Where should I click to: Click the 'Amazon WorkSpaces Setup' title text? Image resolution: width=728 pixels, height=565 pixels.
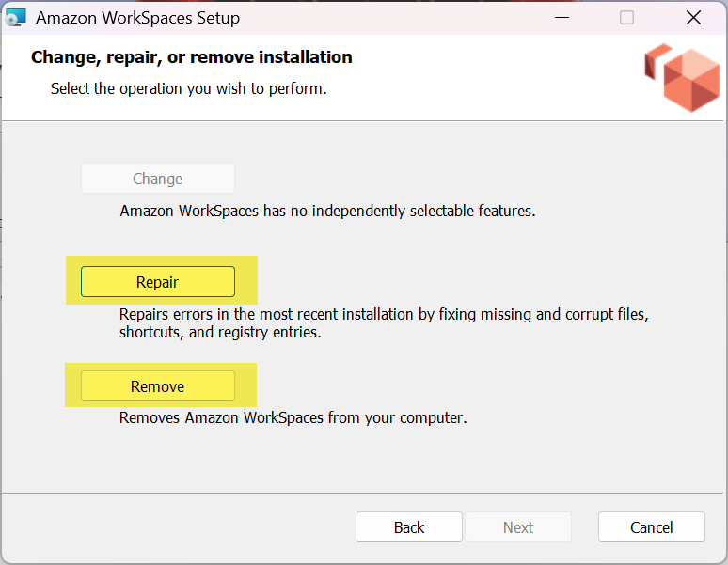[137, 18]
